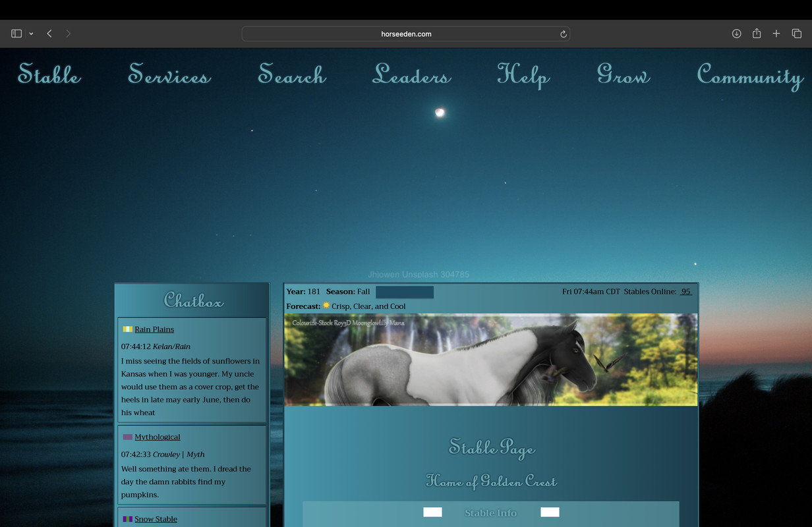Toggle the Safari sidebar icon
Viewport: 812px width, 527px height.
(x=16, y=34)
